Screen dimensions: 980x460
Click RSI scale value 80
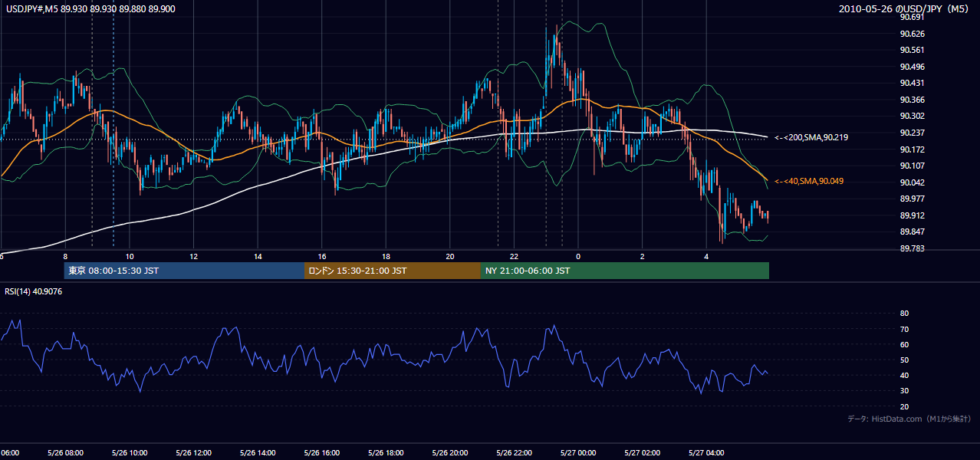[905, 314]
